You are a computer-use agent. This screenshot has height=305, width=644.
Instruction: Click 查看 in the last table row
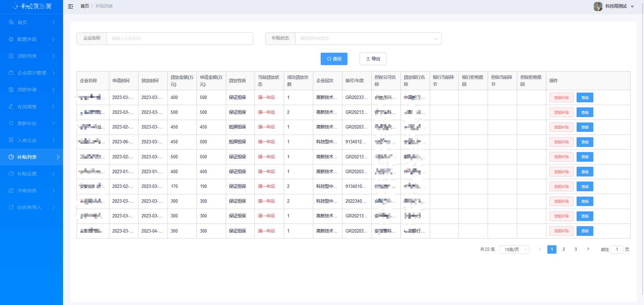(585, 231)
